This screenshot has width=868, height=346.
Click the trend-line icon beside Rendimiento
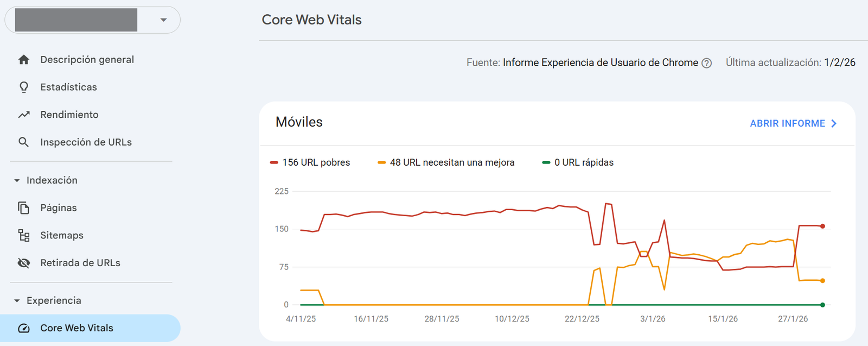[23, 115]
